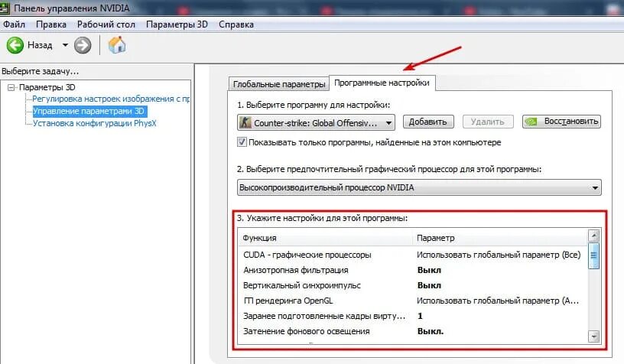
Task: Click the Добавить button
Action: click(428, 122)
